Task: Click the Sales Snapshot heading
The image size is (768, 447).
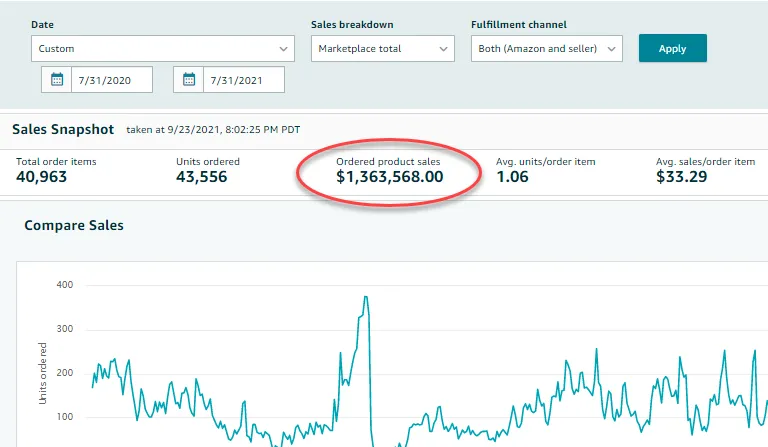Action: point(61,129)
